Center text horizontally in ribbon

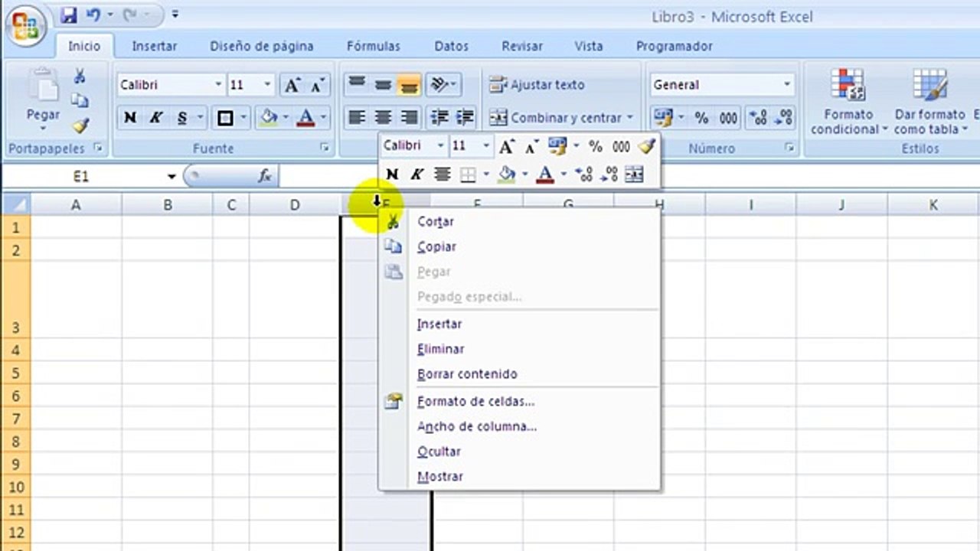[x=383, y=117]
